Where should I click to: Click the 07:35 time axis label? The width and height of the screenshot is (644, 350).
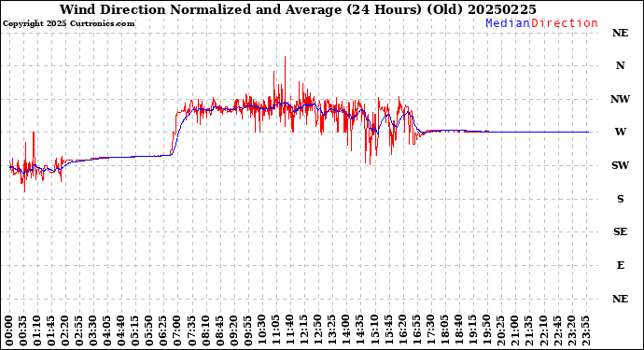(x=191, y=330)
